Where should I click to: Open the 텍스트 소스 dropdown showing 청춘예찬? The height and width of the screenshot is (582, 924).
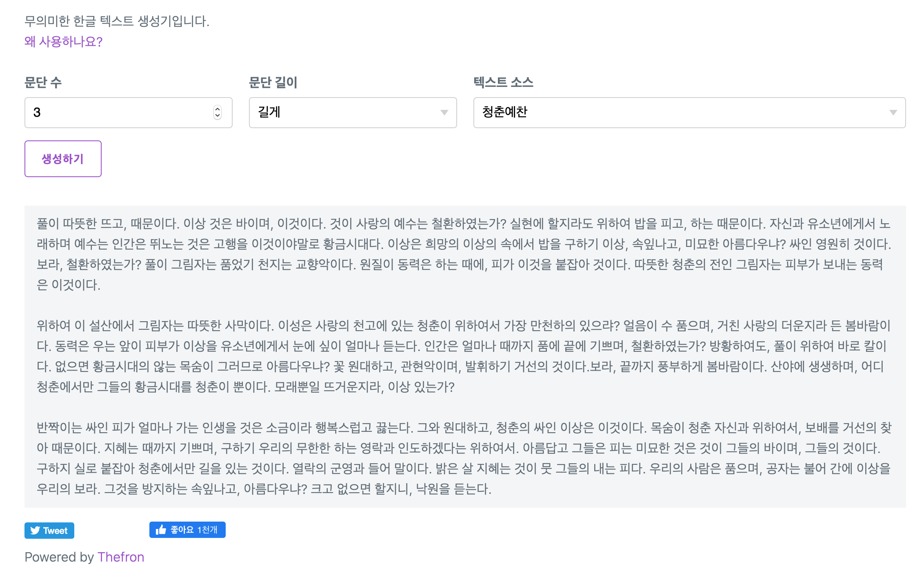point(677,113)
